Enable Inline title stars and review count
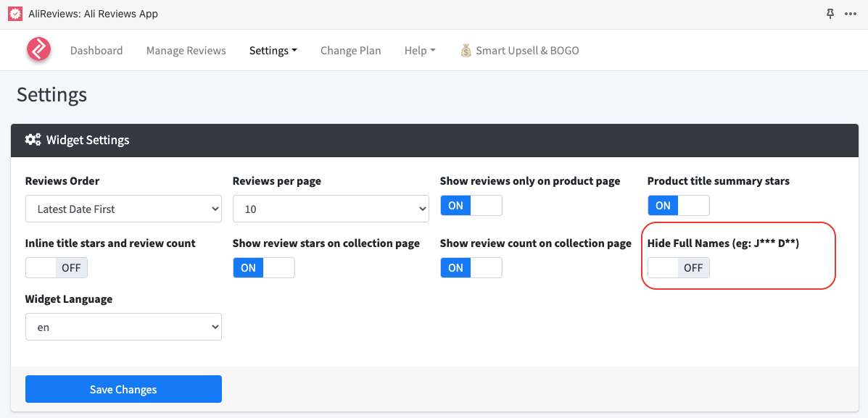The height and width of the screenshot is (418, 868). 57,268
